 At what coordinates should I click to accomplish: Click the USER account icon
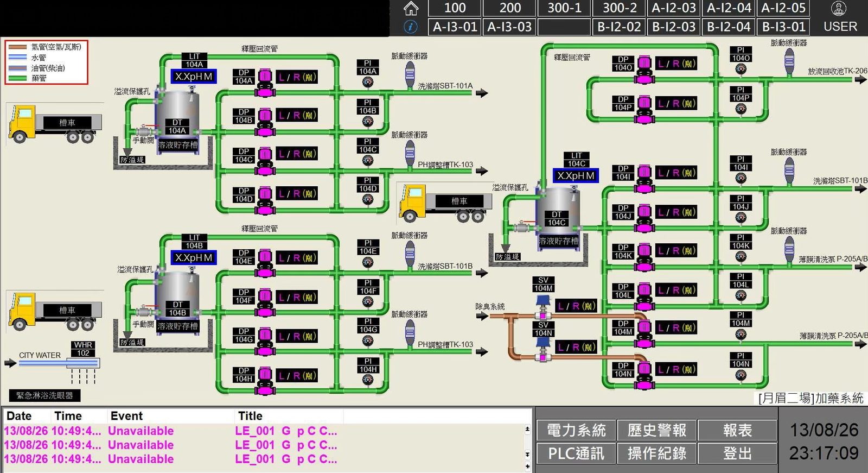click(839, 8)
